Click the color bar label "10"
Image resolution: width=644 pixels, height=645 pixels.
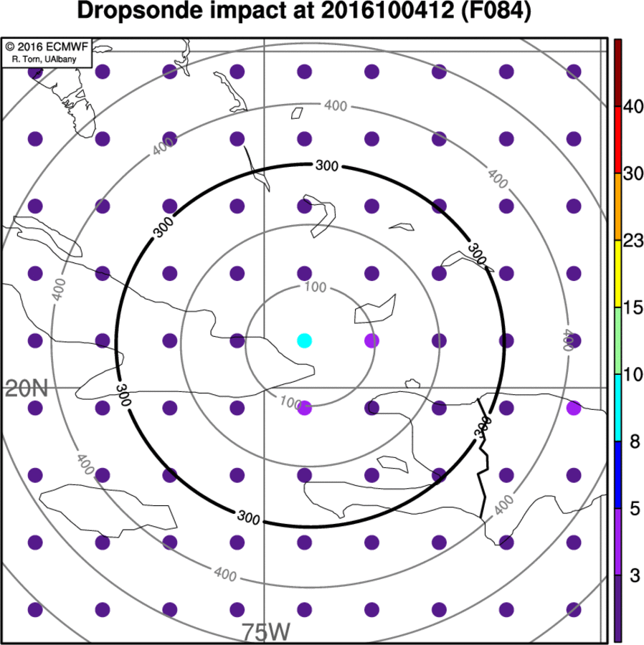tap(633, 374)
